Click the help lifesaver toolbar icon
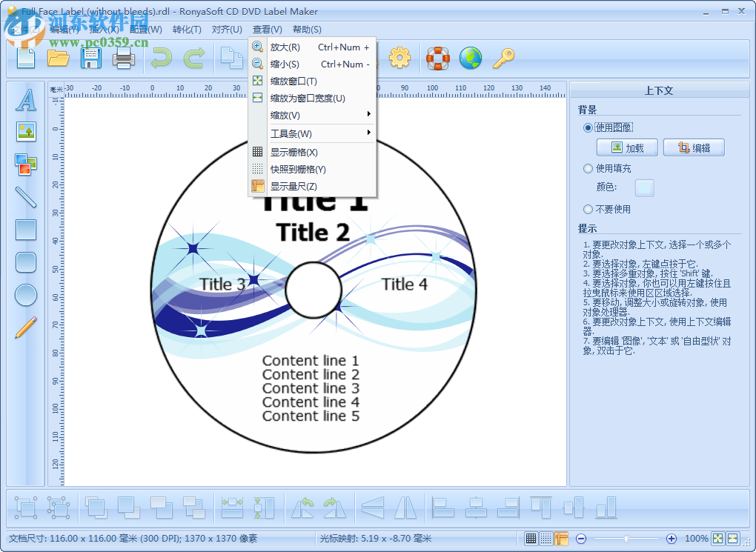The width and height of the screenshot is (756, 552). (x=437, y=57)
